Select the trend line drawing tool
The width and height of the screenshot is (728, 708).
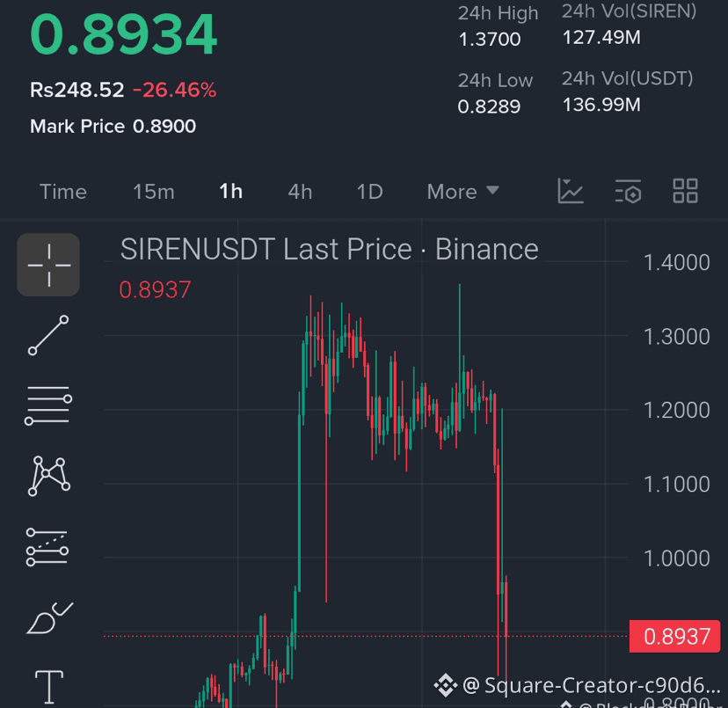tap(48, 335)
